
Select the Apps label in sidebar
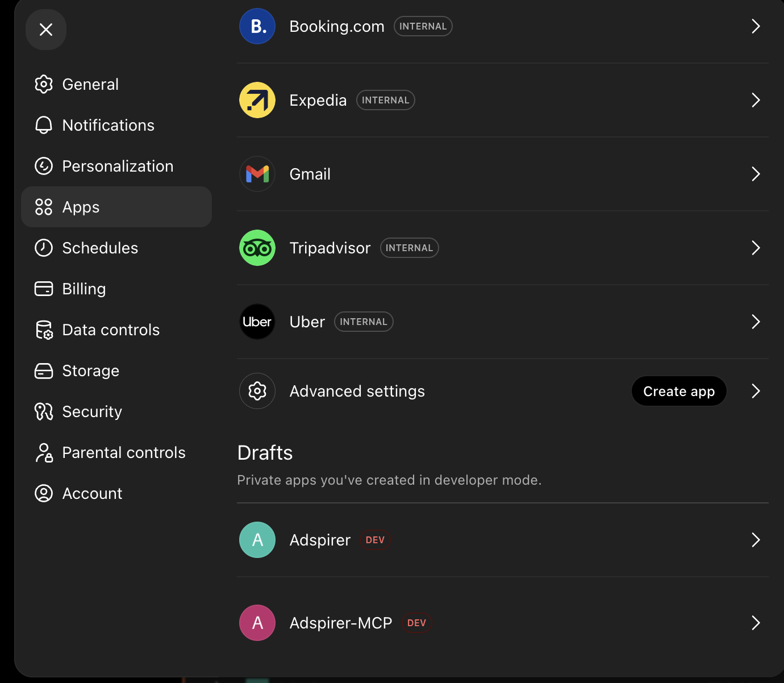pyautogui.click(x=81, y=207)
